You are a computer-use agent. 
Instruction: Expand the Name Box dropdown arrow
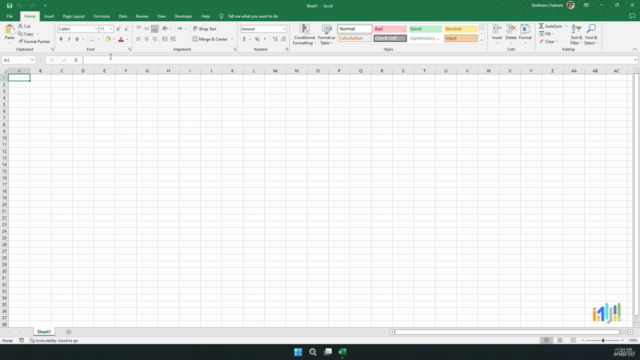(32, 60)
